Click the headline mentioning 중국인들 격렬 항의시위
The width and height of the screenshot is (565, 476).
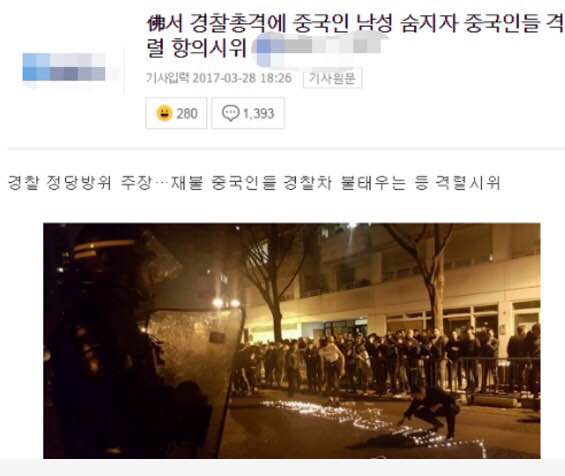click(355, 36)
